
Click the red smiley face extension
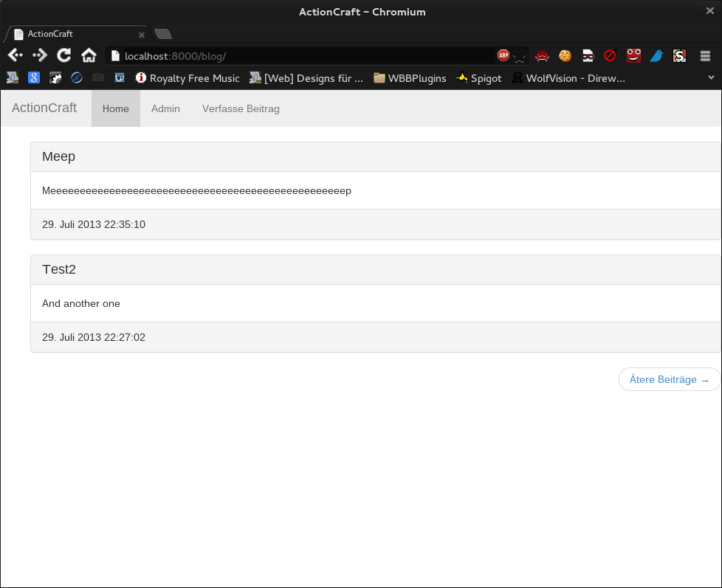633,55
